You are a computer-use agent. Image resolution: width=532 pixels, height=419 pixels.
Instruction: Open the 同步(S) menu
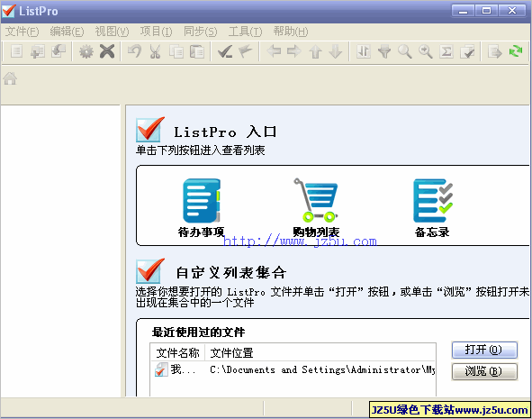[x=200, y=32]
